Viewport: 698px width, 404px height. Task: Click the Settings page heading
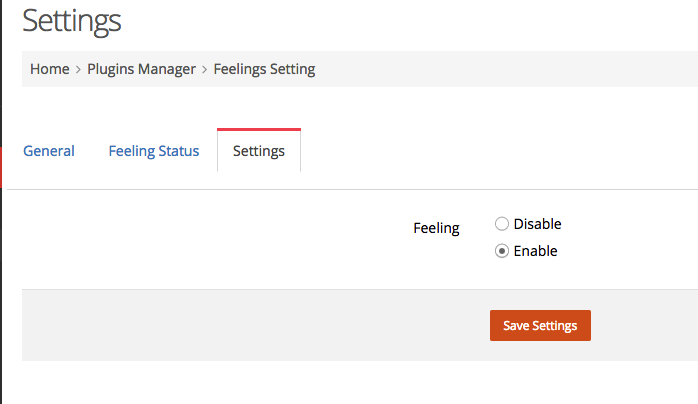[72, 21]
